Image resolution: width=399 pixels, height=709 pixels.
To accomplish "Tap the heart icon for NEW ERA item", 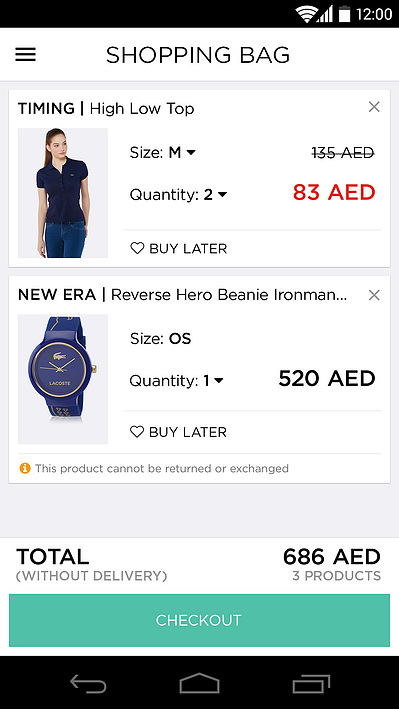I will click(x=137, y=432).
